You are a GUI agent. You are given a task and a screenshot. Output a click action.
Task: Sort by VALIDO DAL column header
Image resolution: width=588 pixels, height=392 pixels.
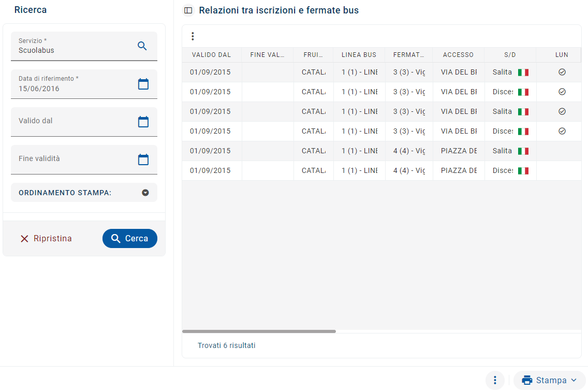point(212,55)
